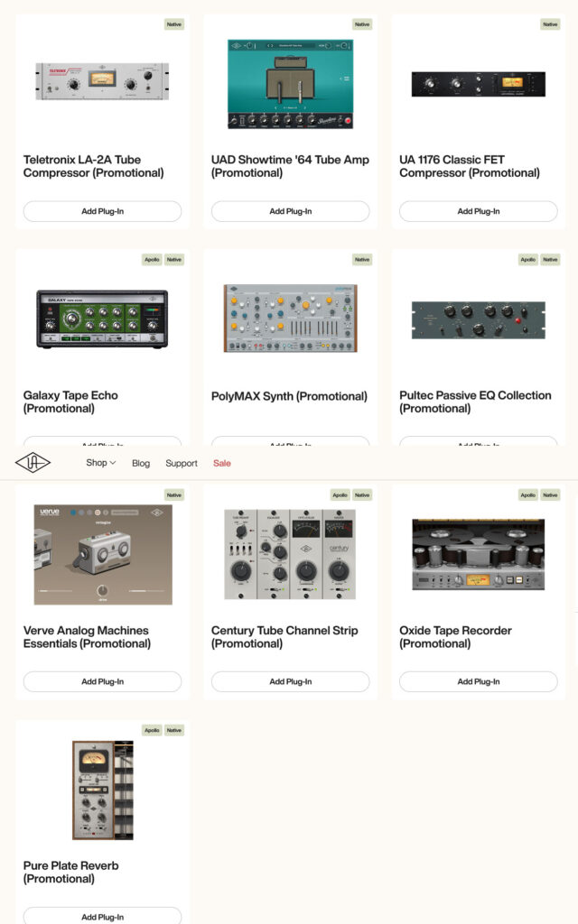Open the Pure Plate Reverb title link
This screenshot has height=924, width=578.
(x=70, y=873)
